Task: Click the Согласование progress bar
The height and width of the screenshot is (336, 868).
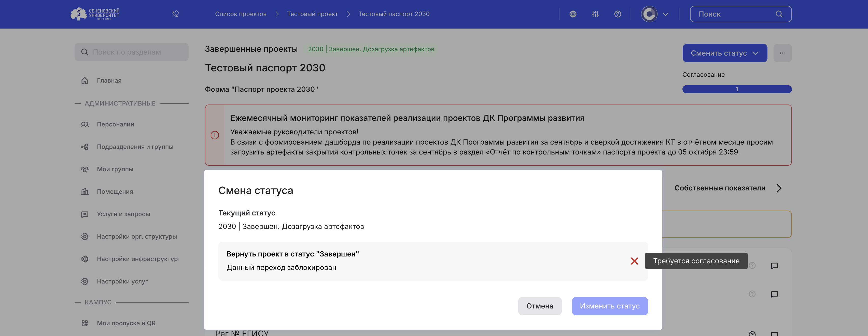Action: [x=737, y=89]
